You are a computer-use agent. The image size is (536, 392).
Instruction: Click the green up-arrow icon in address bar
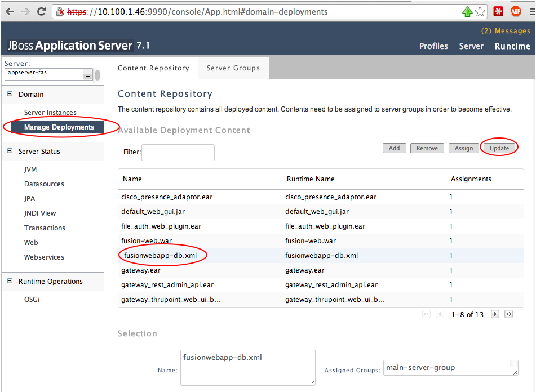click(467, 12)
